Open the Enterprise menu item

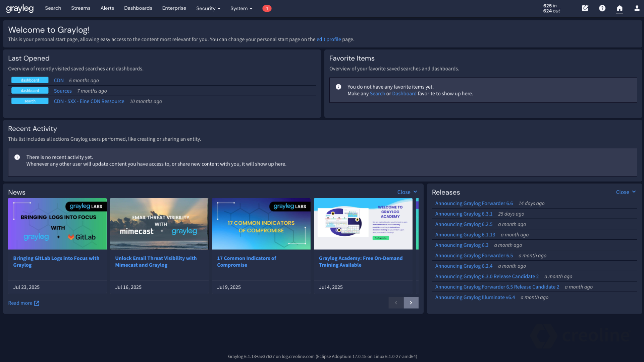point(174,8)
